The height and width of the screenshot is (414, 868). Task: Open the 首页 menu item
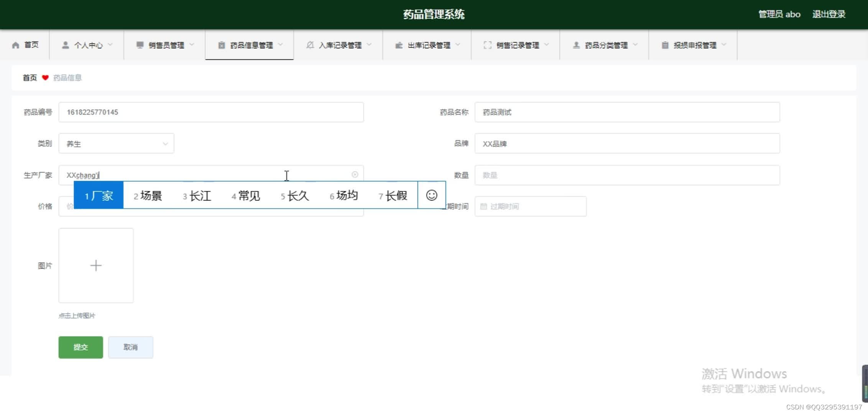tap(25, 45)
